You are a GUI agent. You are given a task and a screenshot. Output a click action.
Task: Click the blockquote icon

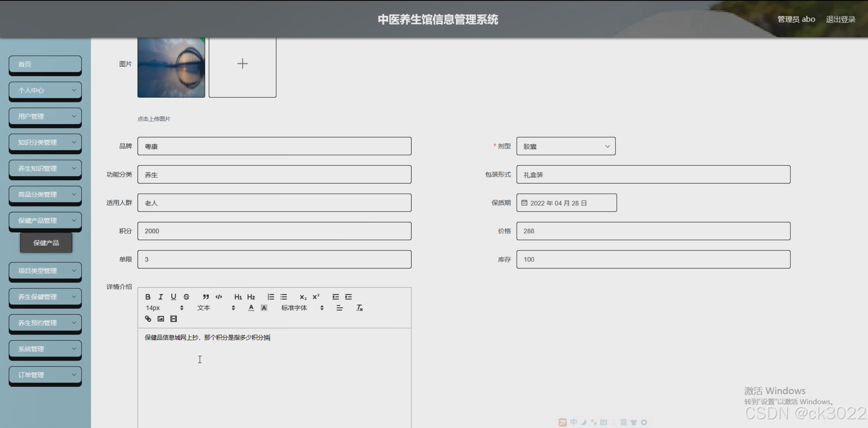click(206, 297)
